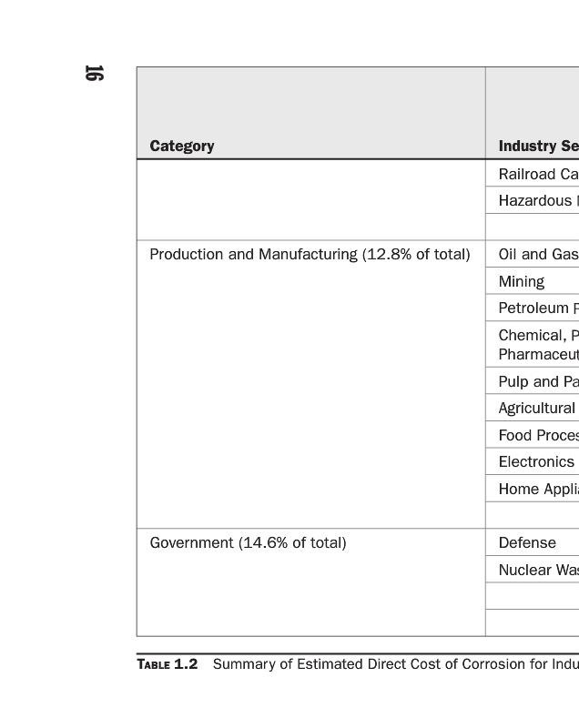Viewport: 579px width, 728px height.
Task: Click the page number 16
Action: point(93,74)
